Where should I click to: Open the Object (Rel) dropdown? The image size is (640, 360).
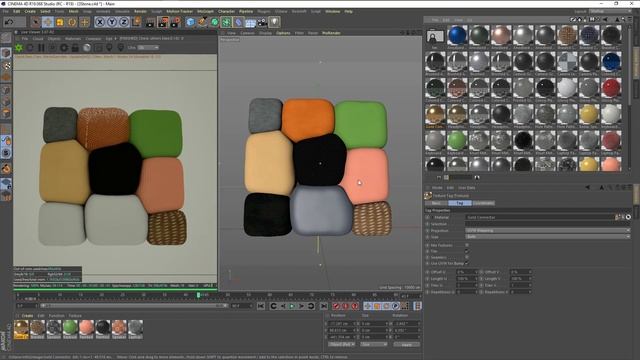[x=341, y=344]
